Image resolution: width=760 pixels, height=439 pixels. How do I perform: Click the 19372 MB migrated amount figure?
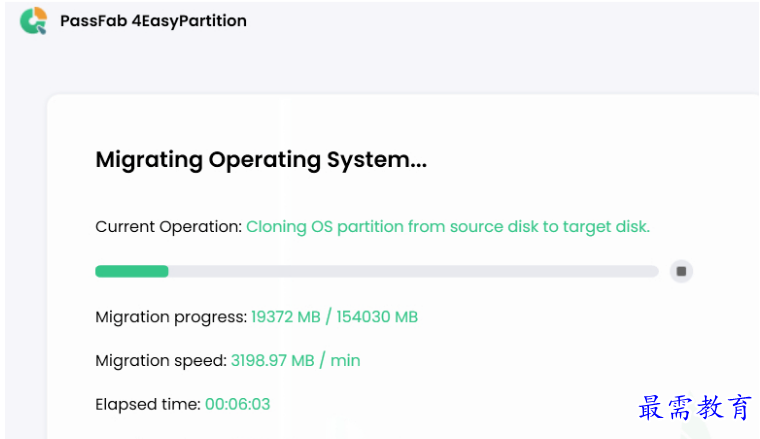point(285,317)
